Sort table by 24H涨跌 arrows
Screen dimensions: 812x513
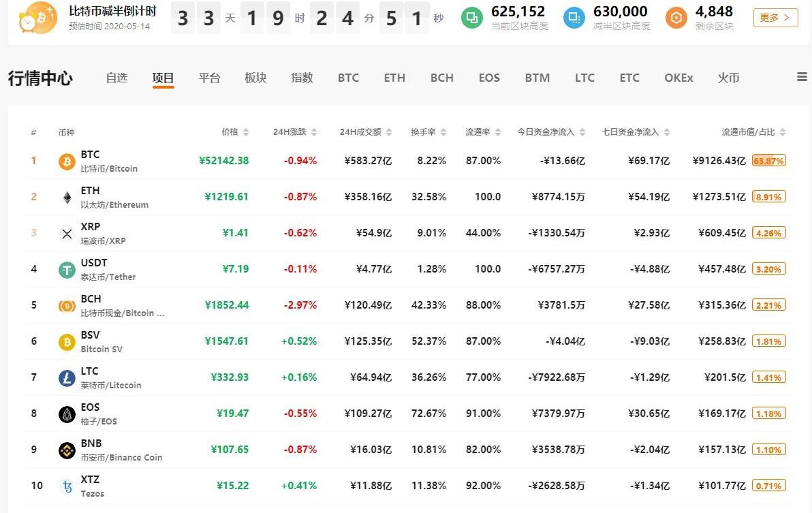click(314, 133)
